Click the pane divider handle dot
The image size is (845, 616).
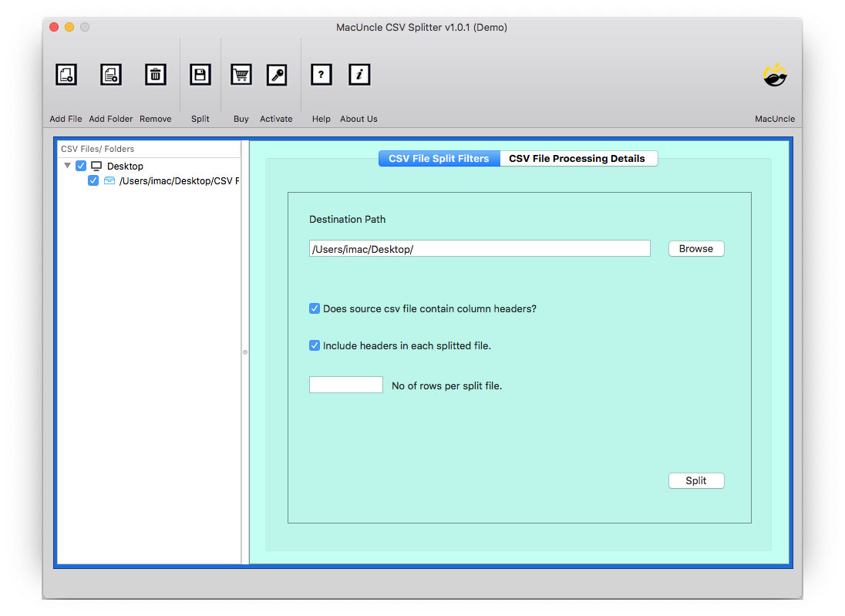click(245, 352)
